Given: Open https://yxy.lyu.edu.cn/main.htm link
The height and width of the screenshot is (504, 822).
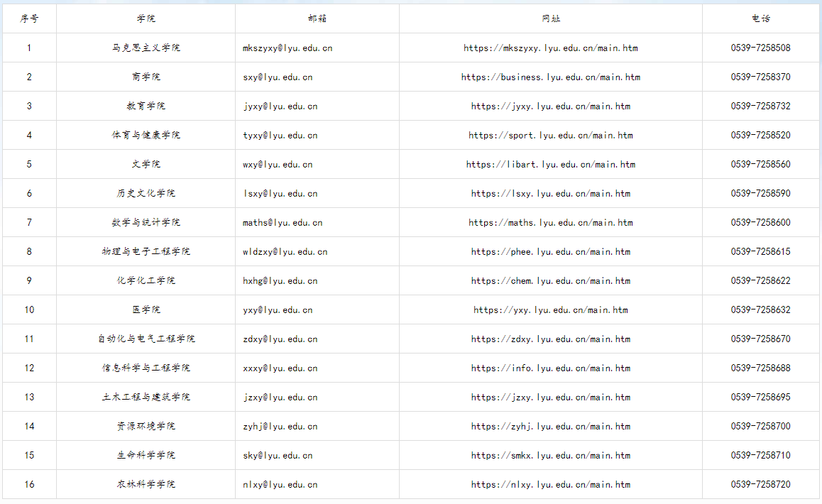Looking at the screenshot, I should point(551,310).
